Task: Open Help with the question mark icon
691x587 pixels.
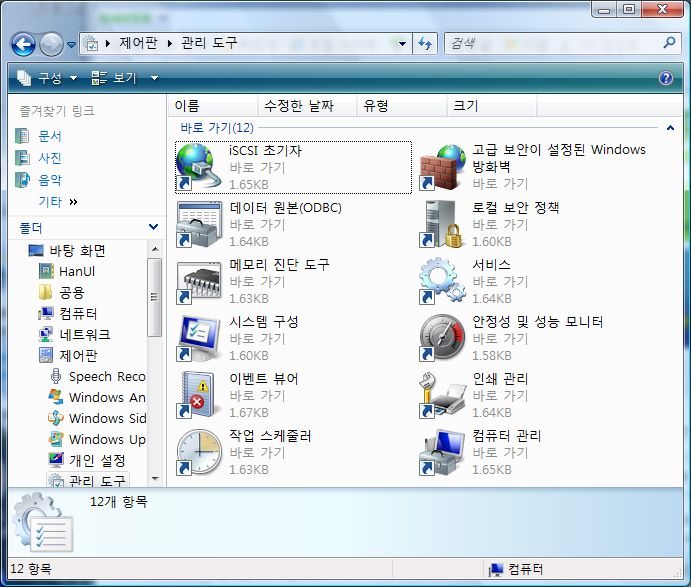Action: click(665, 78)
